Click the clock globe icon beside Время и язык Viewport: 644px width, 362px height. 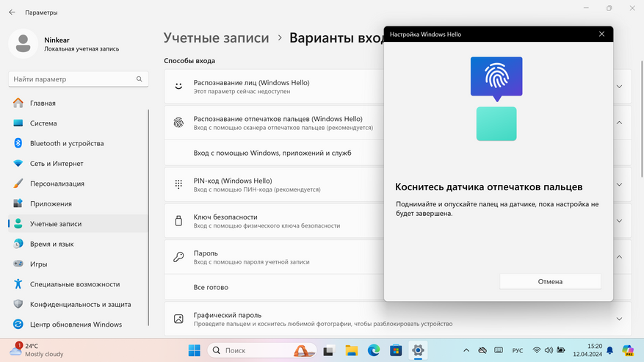pyautogui.click(x=18, y=244)
